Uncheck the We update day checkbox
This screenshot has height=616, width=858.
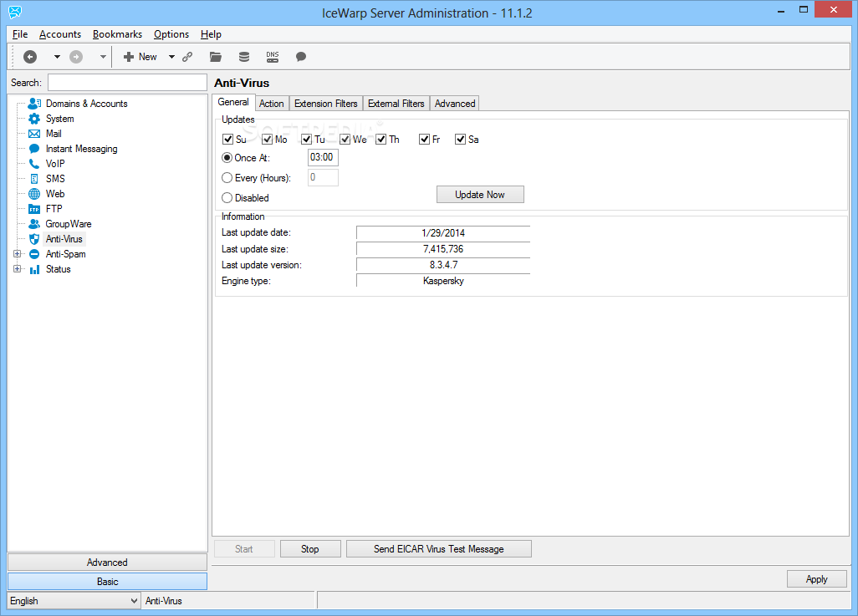(x=345, y=139)
